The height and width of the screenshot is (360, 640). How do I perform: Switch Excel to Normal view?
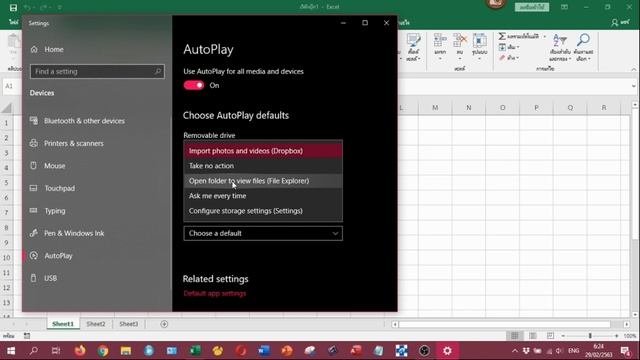(x=515, y=336)
